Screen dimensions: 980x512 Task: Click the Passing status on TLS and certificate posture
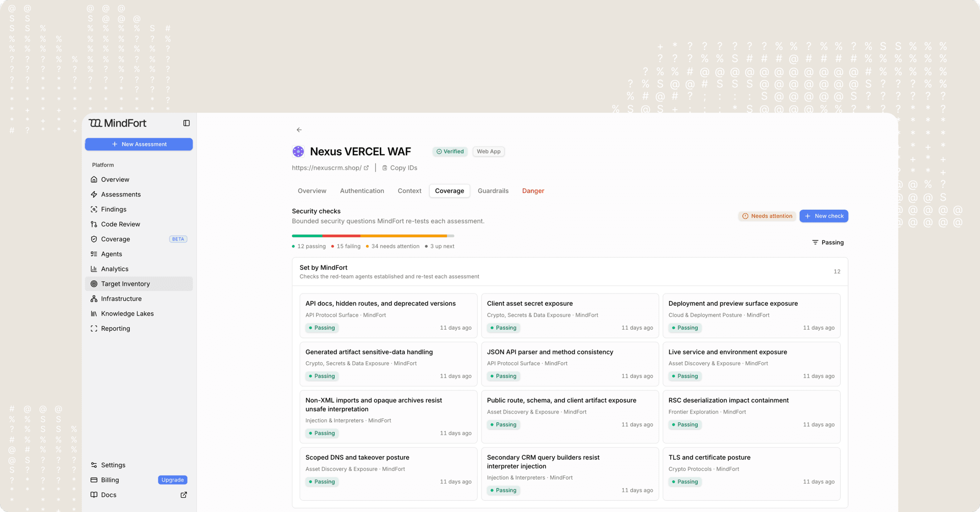(685, 482)
